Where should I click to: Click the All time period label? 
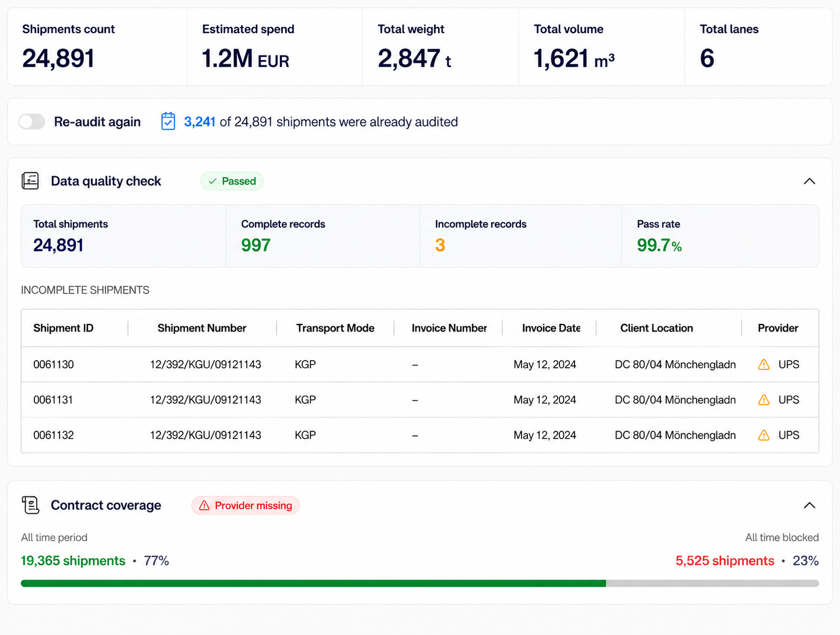pyautogui.click(x=54, y=538)
